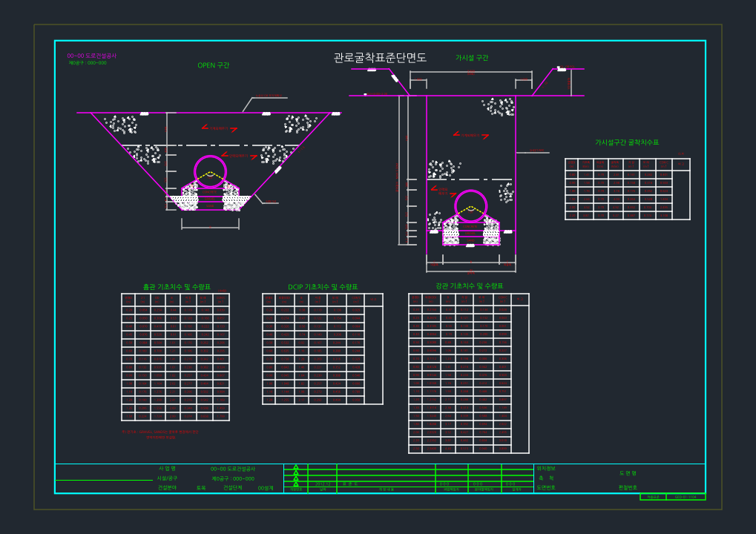Click the GED-01-1104 code box at bottom-right

point(685,497)
